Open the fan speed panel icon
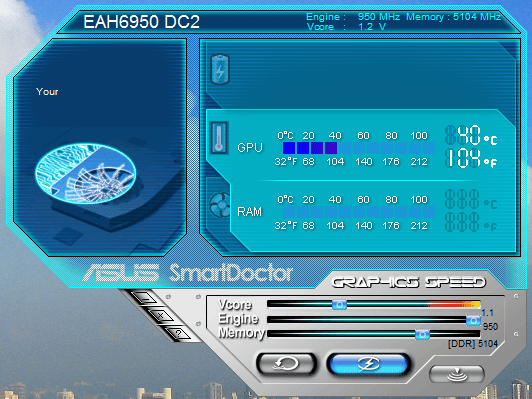Image resolution: width=532 pixels, height=399 pixels. click(x=220, y=205)
